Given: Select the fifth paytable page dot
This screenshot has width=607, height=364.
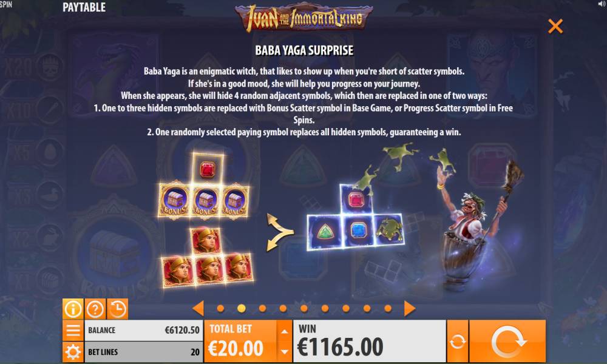Looking at the screenshot, I should (x=304, y=308).
